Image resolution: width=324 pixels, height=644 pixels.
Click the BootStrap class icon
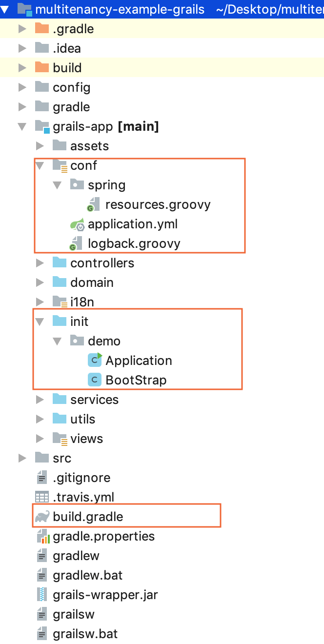95,380
